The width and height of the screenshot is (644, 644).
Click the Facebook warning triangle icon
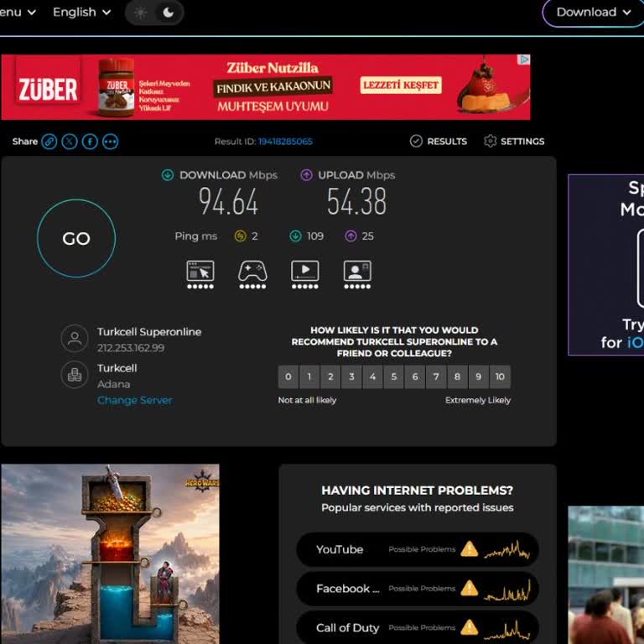pos(469,588)
